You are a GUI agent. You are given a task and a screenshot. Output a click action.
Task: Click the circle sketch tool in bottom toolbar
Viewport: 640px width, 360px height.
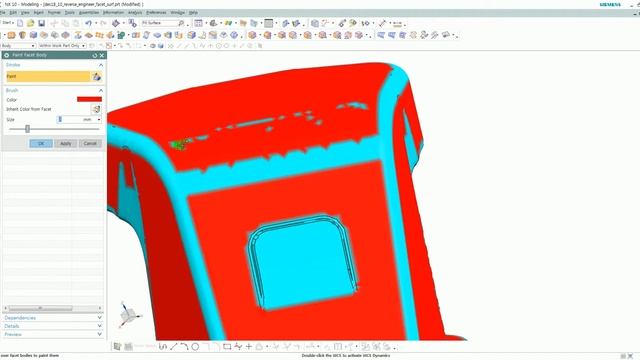tap(195, 347)
